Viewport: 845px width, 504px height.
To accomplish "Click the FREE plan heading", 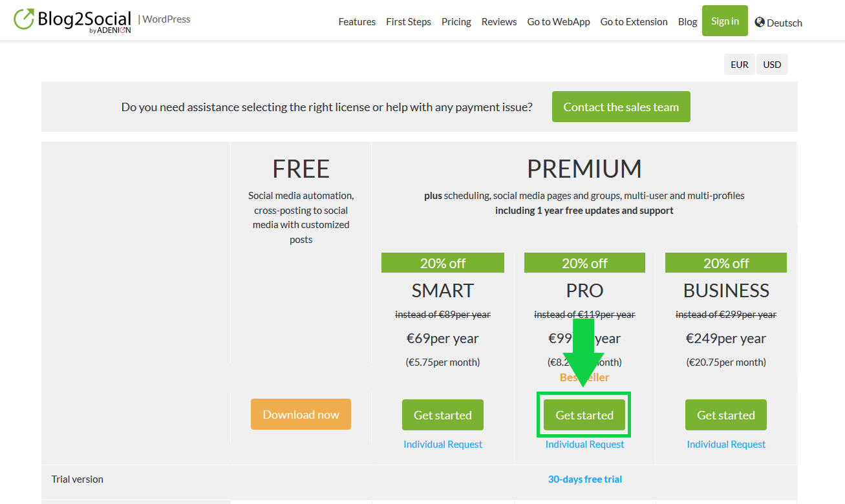I will 301,169.
